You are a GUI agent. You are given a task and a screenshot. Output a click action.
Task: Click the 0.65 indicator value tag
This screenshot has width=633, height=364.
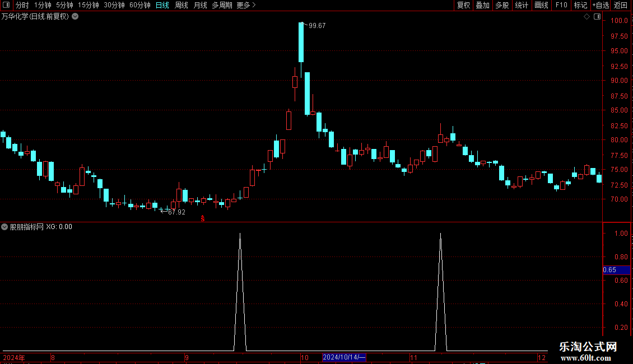click(616, 270)
